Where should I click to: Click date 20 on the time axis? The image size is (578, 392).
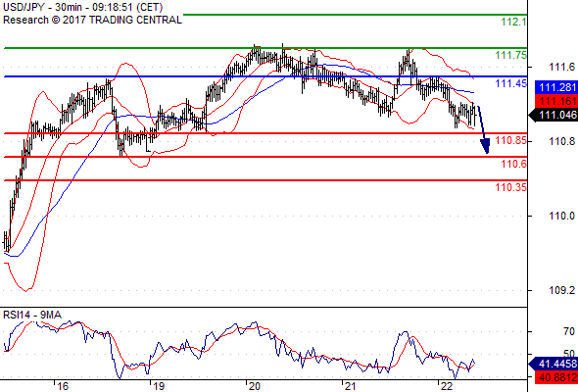(255, 386)
